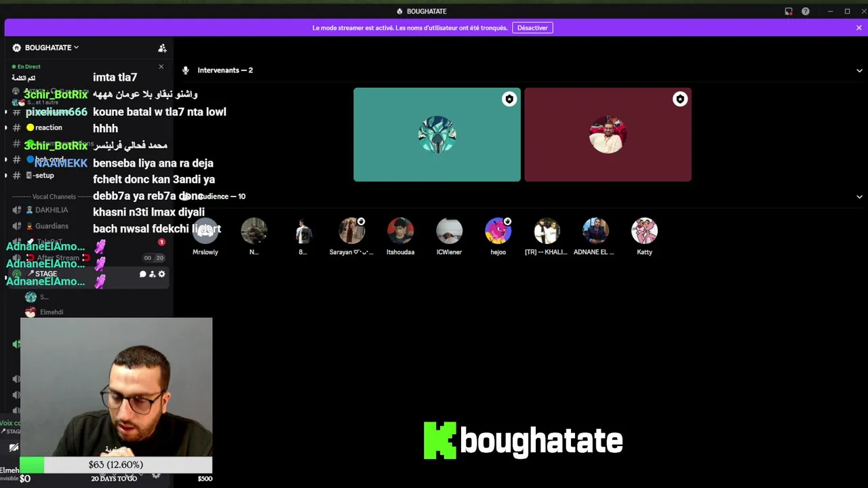Click the webcam overlay video
Screen dimensions: 868x488
pyautogui.click(x=116, y=387)
